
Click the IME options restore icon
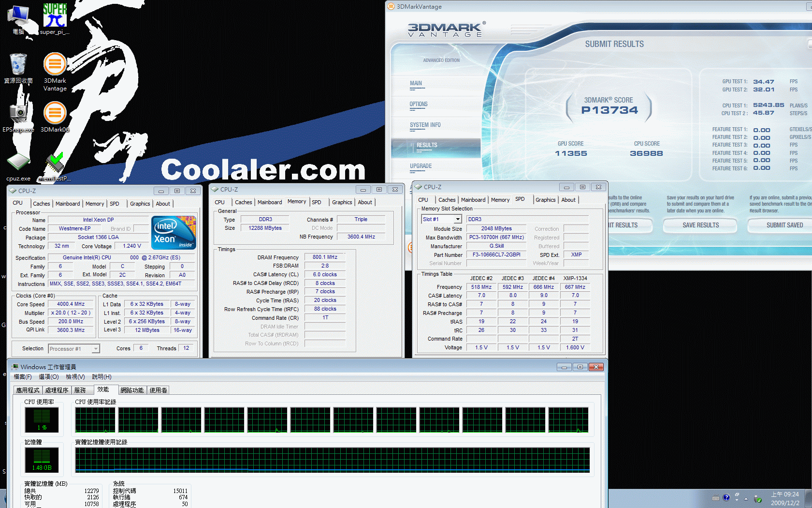tap(737, 495)
